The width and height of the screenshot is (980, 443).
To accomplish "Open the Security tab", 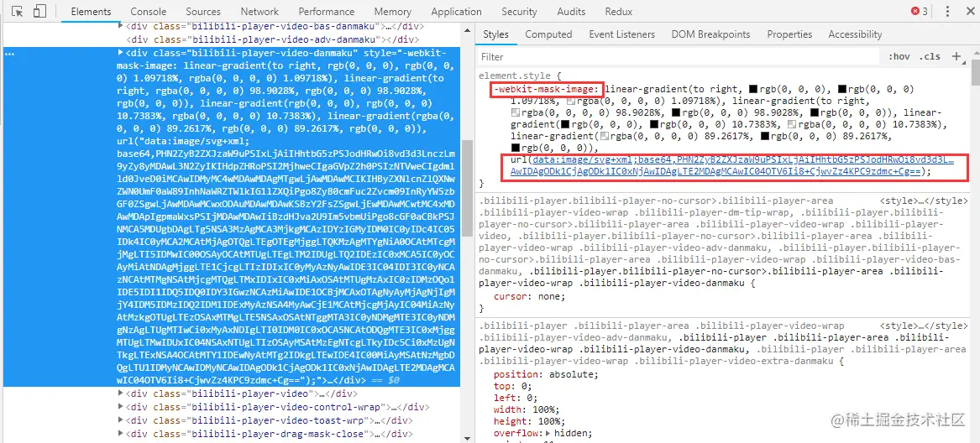I will (x=519, y=11).
